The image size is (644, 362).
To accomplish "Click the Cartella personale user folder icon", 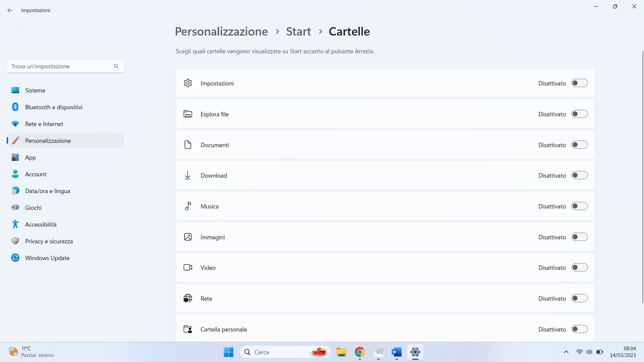I will point(187,329).
